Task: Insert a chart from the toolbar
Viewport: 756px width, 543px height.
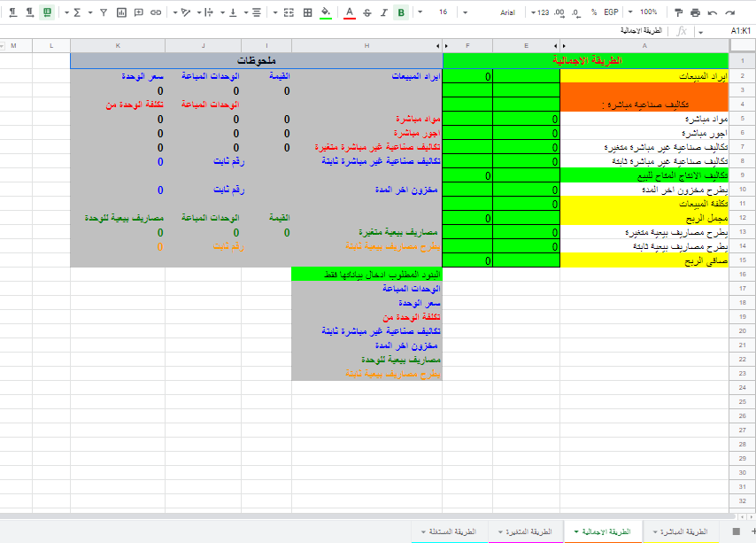Action: point(120,12)
